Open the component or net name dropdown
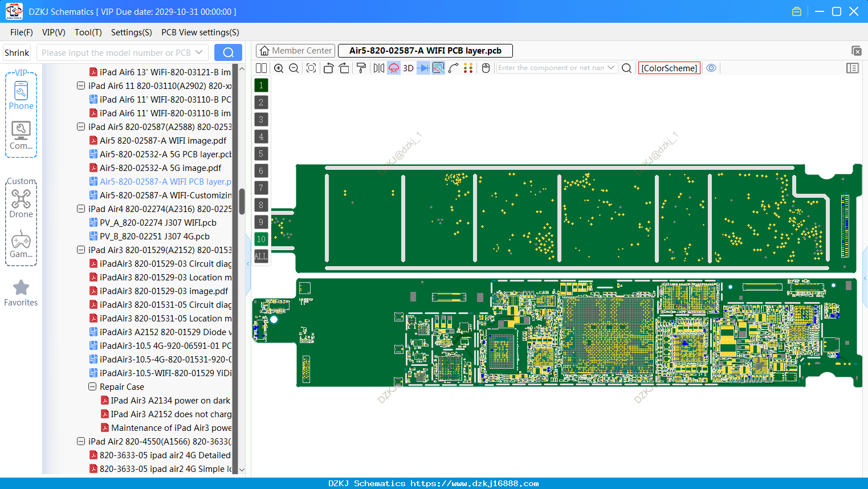This screenshot has width=868, height=489. [611, 68]
